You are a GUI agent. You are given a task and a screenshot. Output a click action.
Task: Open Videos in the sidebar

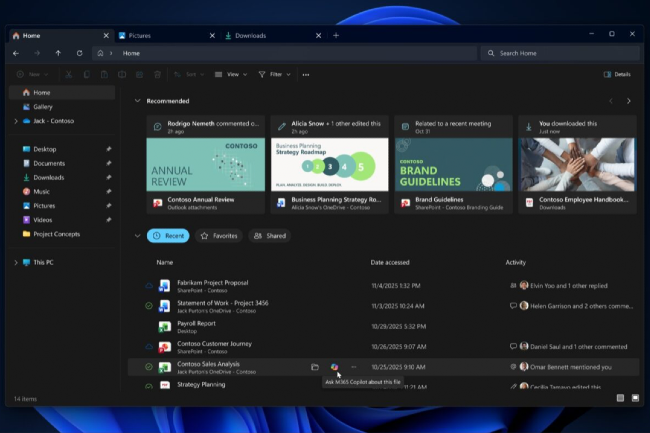(62, 220)
